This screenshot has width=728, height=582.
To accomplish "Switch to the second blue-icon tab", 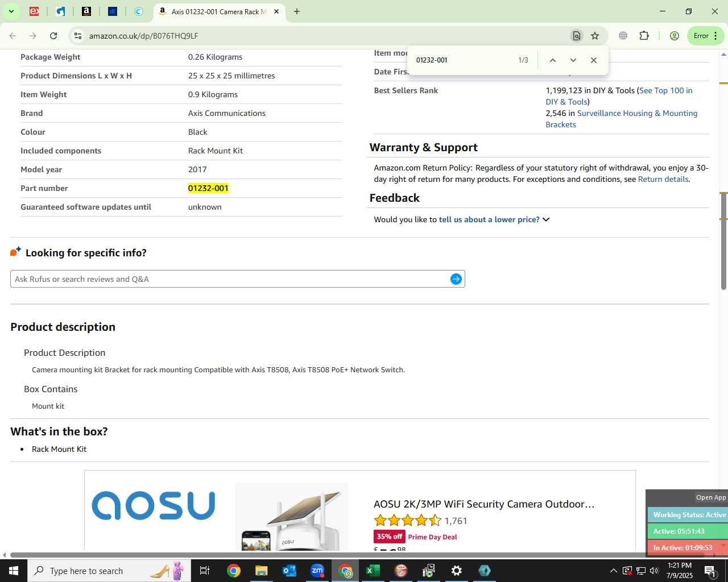I will tap(60, 11).
